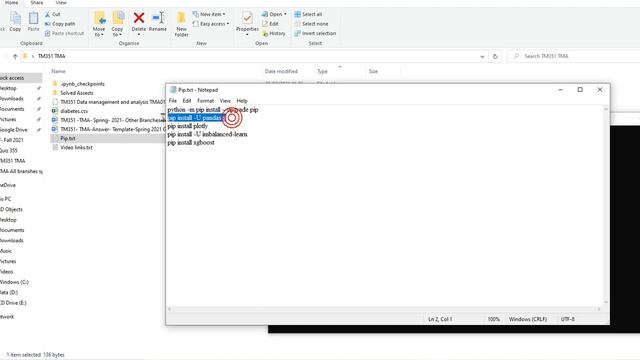Click Notepad horizontal scrollbar

[384, 309]
